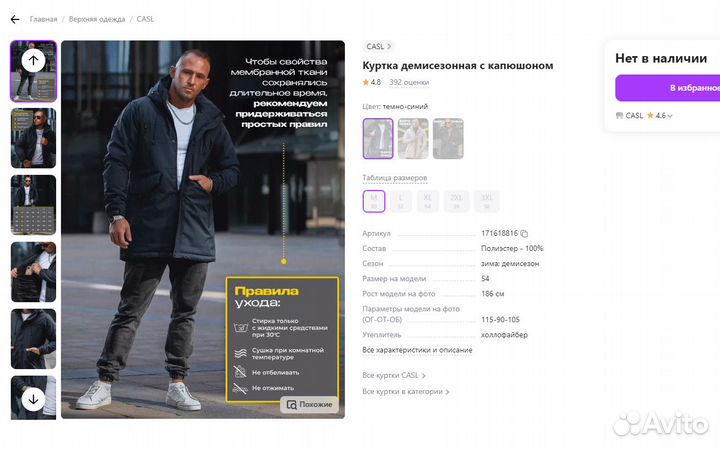The height and width of the screenshot is (449, 720).
Task: Expand the seller rating 4.6 chevron
Action: click(x=670, y=116)
